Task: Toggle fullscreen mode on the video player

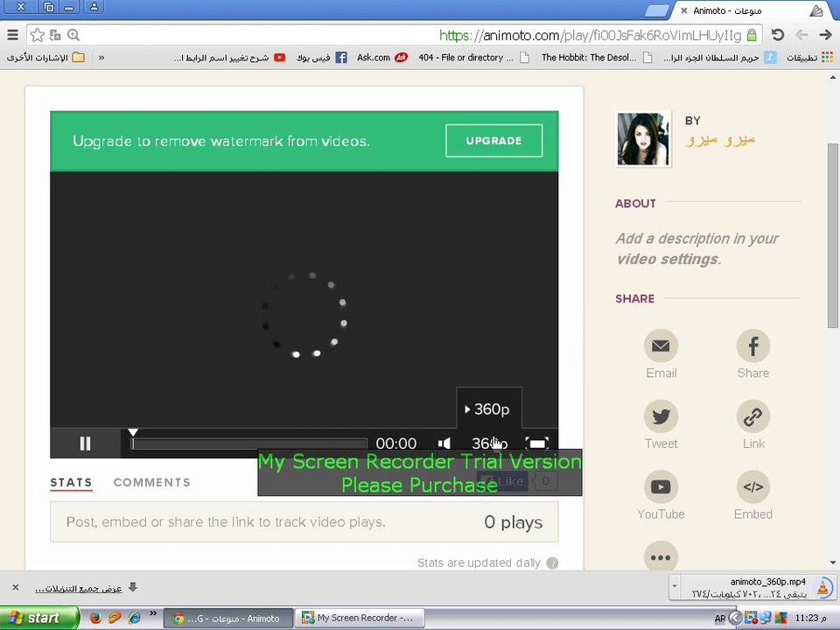Action: 536,444
